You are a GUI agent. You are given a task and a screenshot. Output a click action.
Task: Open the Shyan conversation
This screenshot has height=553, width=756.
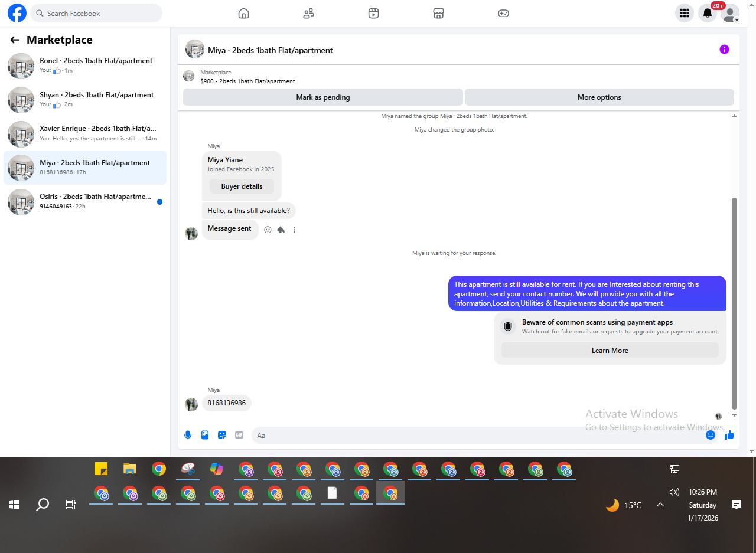click(85, 100)
